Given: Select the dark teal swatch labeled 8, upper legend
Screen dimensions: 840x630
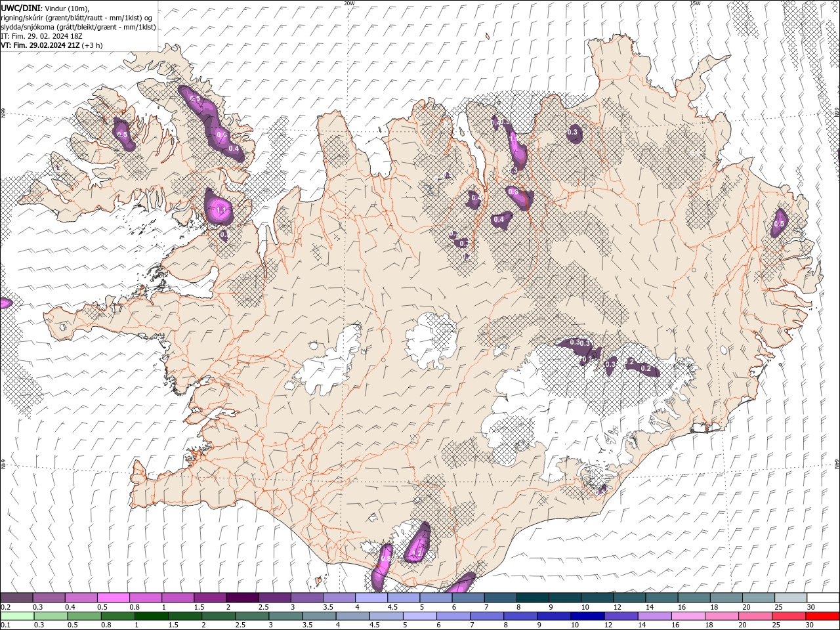Looking at the screenshot, I should coord(533,598).
